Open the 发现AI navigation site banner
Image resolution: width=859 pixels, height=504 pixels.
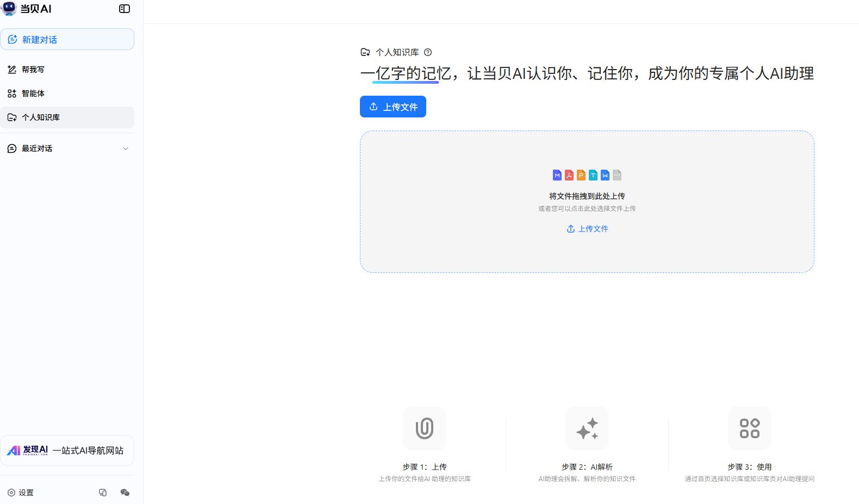(x=67, y=450)
